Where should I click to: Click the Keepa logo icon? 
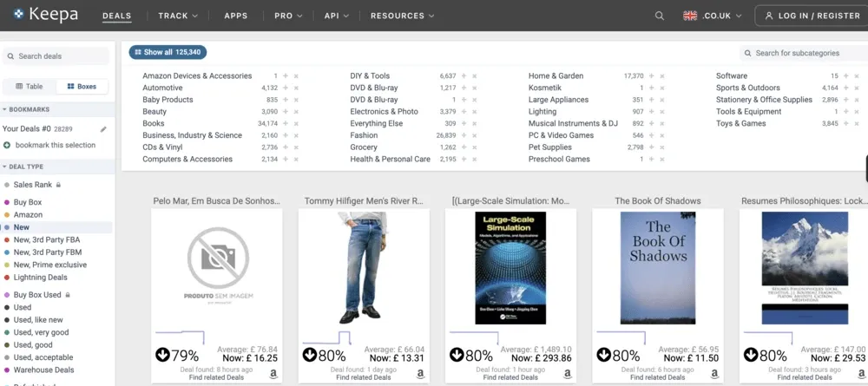19,15
